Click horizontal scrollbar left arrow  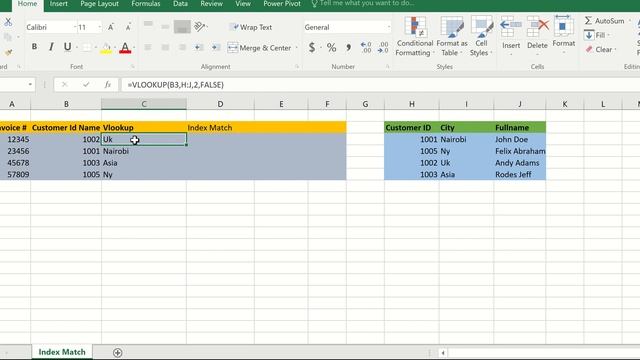[x=443, y=353]
